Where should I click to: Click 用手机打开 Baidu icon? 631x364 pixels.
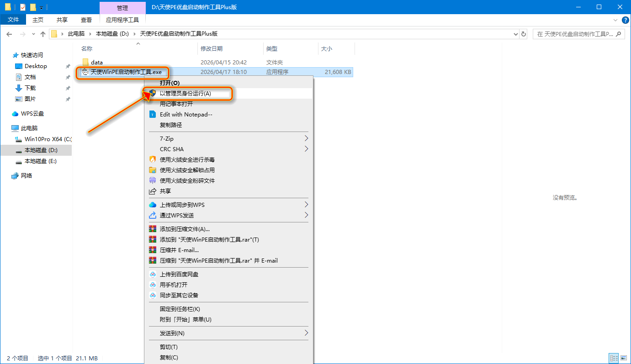(153, 285)
